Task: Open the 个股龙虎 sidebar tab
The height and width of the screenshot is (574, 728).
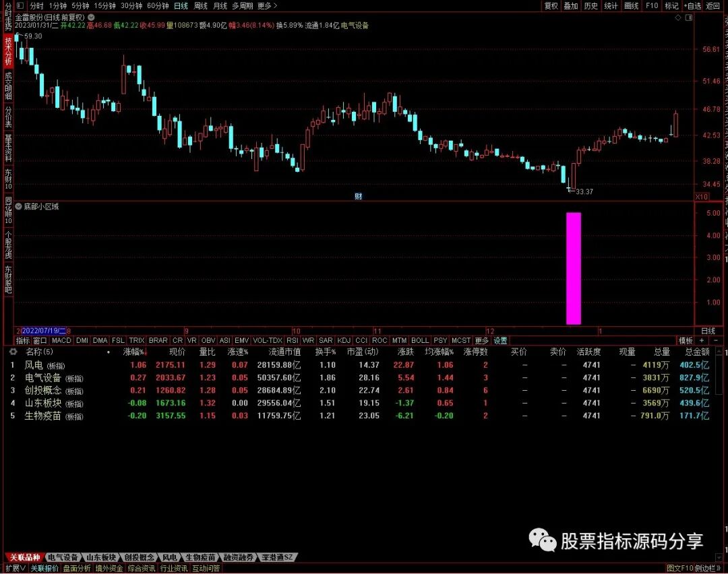Action: tap(8, 245)
